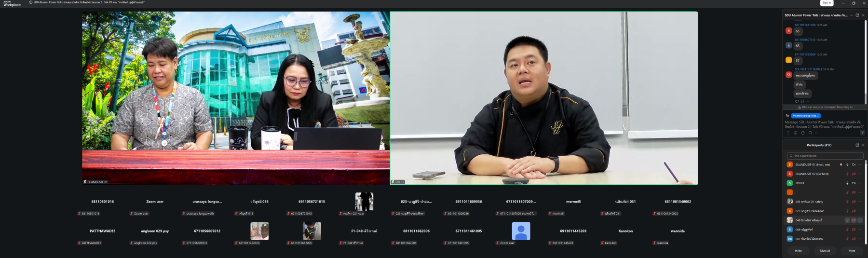Click recording indicator beside SUANDUSIT-01

(x=841, y=164)
